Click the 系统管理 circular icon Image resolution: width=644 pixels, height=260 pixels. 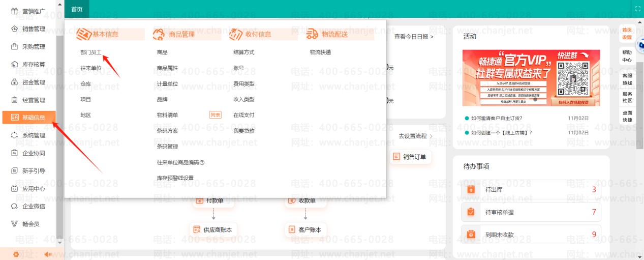coord(14,135)
